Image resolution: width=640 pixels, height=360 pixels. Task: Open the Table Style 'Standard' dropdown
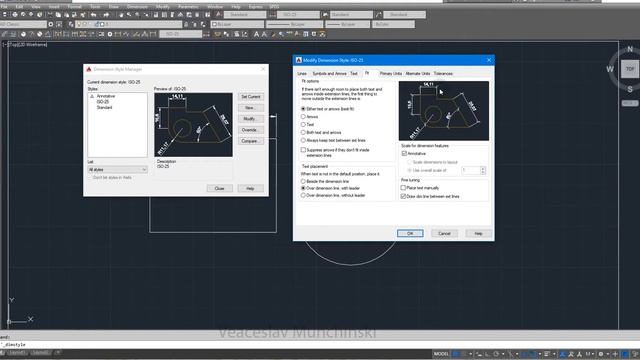coord(351,15)
